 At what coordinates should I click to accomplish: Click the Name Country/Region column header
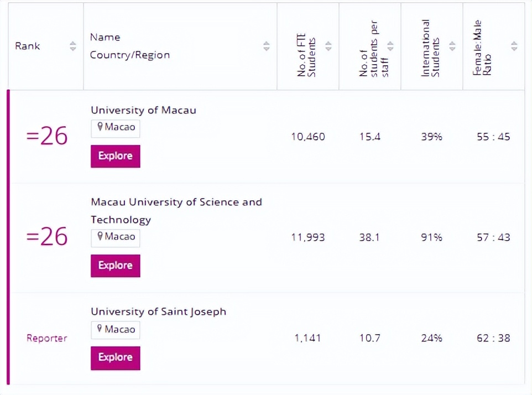130,46
